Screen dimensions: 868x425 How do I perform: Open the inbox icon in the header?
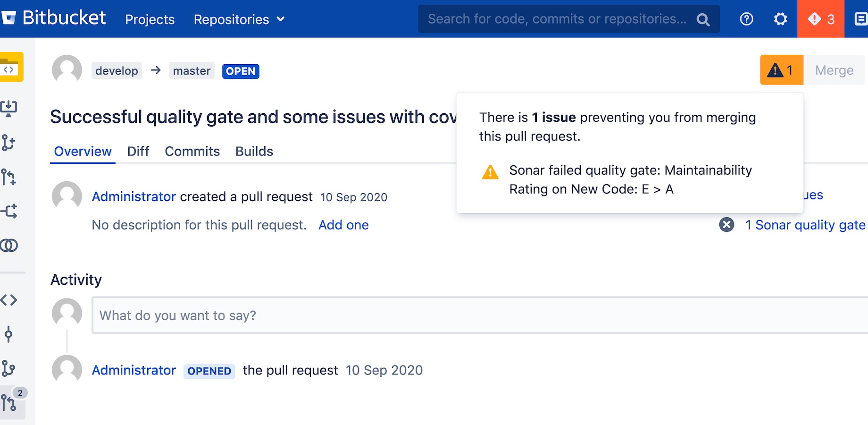coord(860,19)
